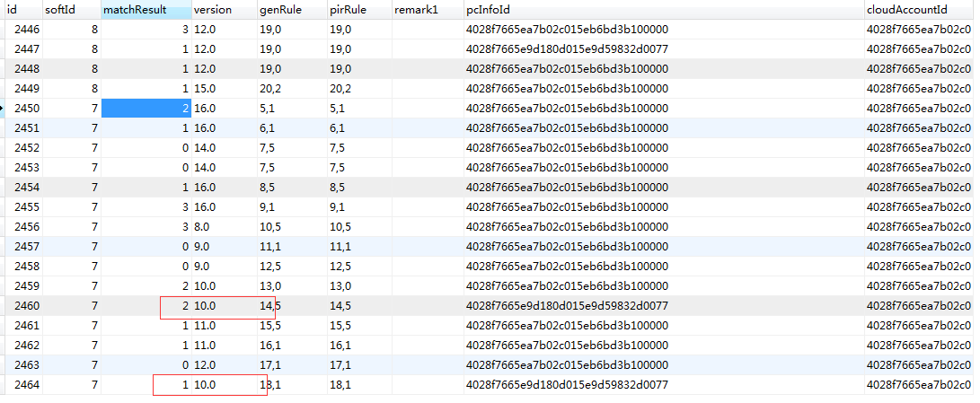
Task: Click the pcInfoId column header
Action: [664, 9]
